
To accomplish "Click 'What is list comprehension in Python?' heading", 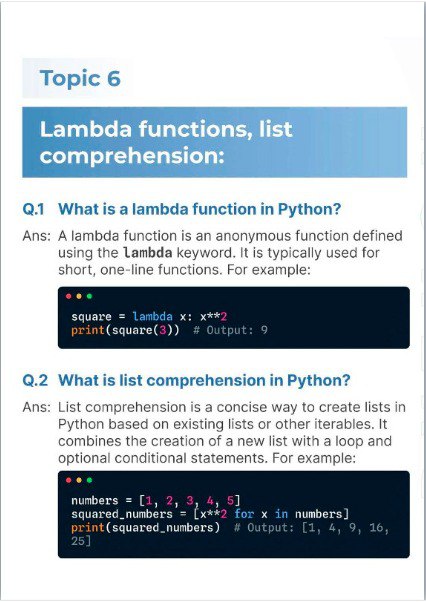I will 204,380.
